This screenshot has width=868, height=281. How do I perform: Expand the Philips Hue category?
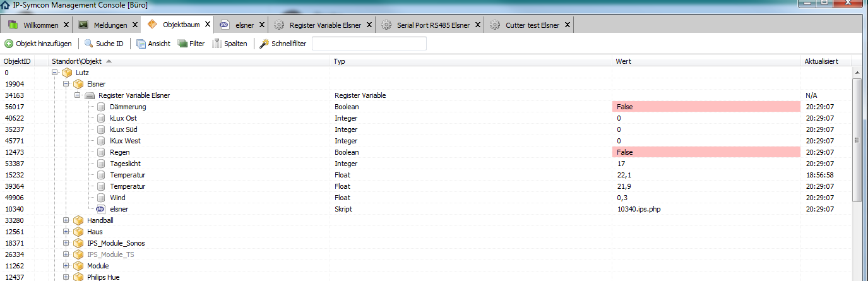click(66, 277)
